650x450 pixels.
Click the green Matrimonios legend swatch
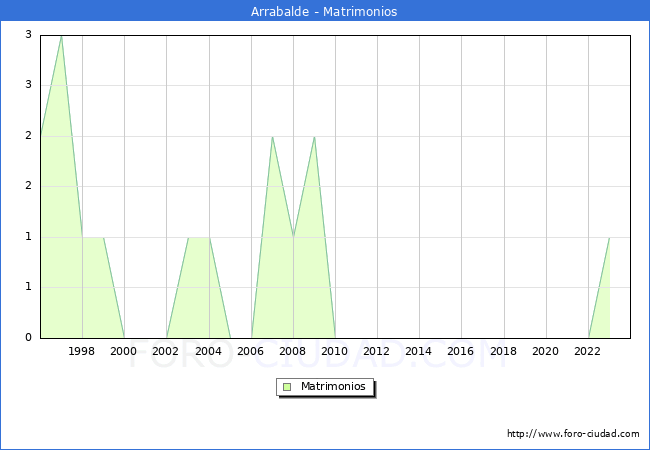287,387
